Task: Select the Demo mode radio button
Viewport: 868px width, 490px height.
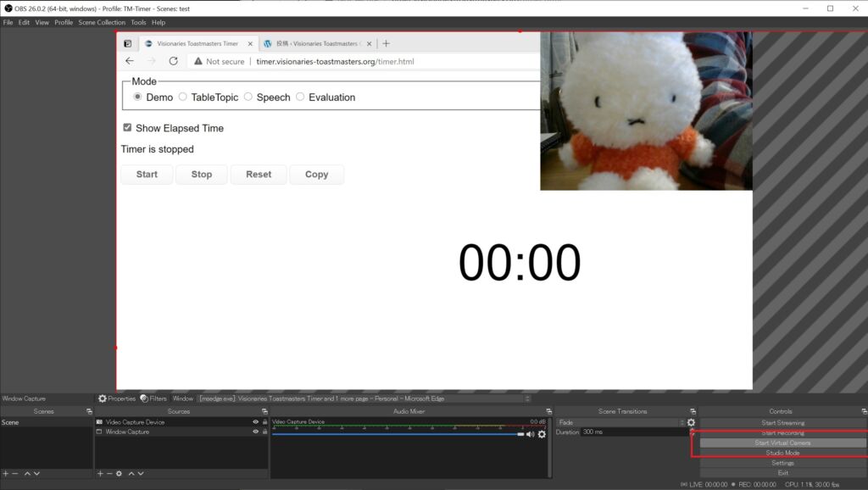Action: coord(138,97)
